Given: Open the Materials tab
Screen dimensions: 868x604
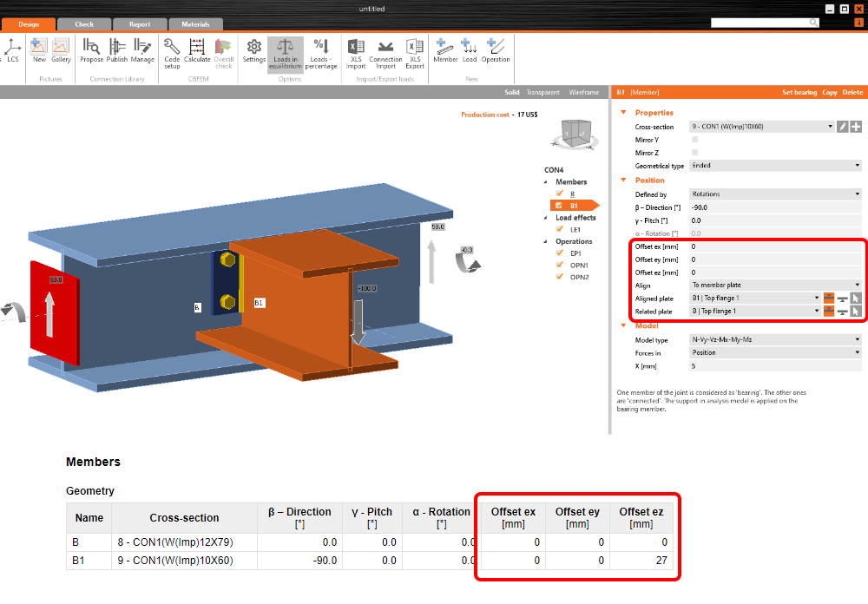Looking at the screenshot, I should coord(195,24).
